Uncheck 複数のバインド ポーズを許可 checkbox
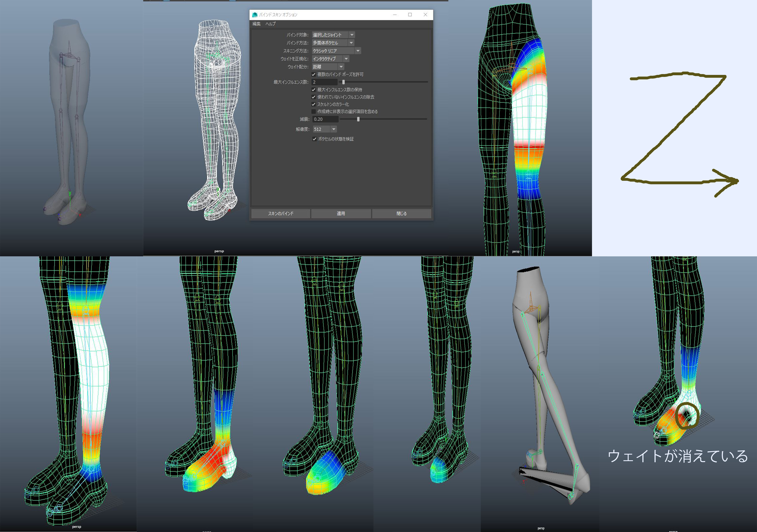757x532 pixels. tap(313, 75)
